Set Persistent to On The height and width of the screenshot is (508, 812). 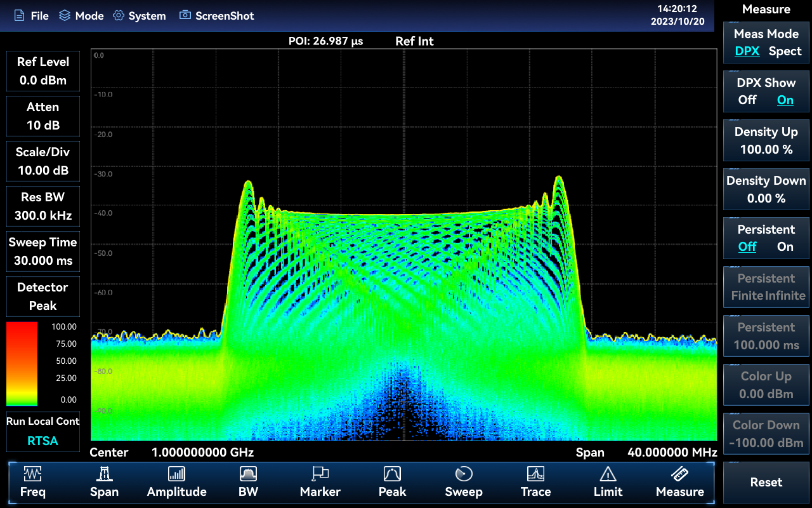(785, 247)
